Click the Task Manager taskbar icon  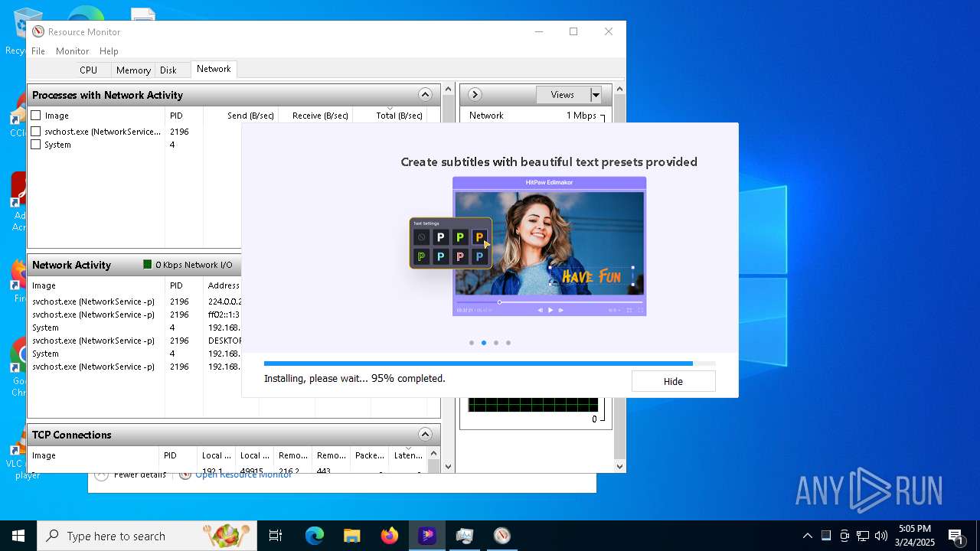point(465,536)
